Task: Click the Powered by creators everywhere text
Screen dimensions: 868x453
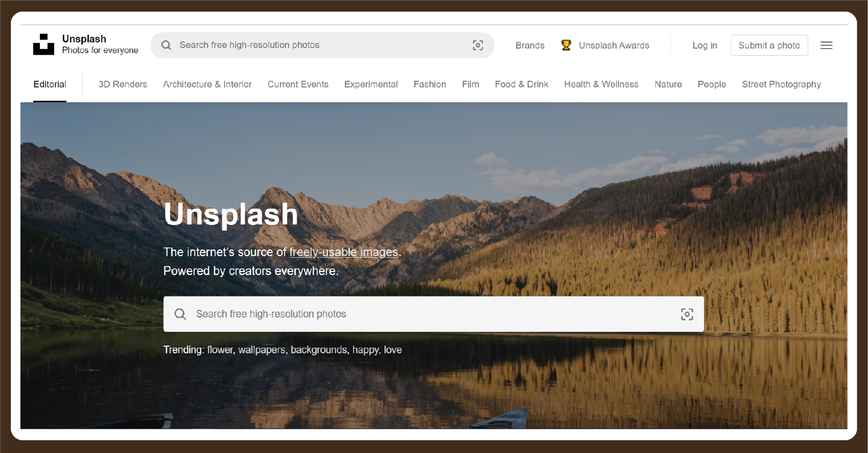Action: point(251,271)
